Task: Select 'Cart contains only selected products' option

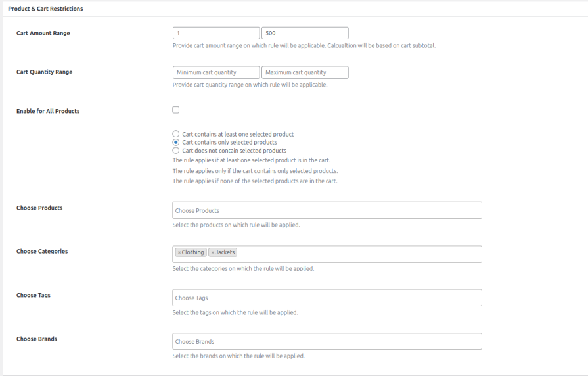Action: [175, 142]
